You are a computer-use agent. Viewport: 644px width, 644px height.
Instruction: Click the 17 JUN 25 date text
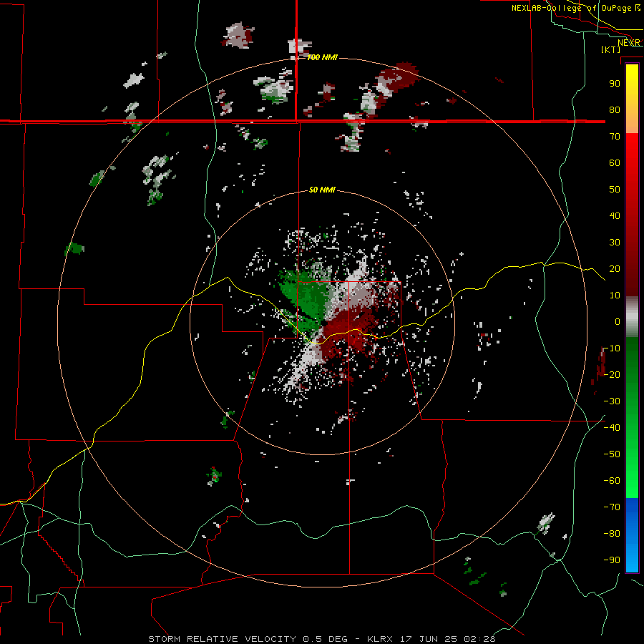[429, 639]
